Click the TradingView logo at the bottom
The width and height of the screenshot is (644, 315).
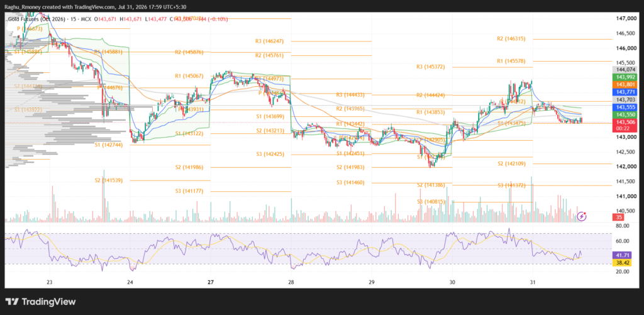[41, 302]
